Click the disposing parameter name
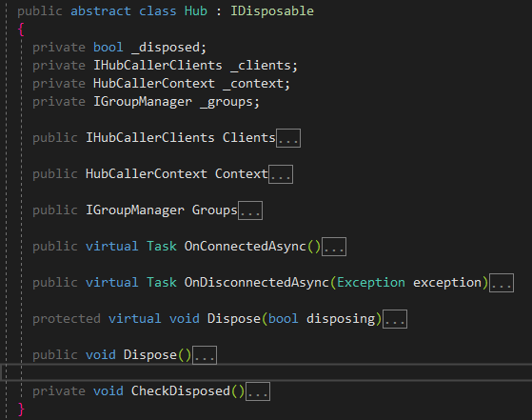Screen dimensions: 532x420 click(341, 319)
